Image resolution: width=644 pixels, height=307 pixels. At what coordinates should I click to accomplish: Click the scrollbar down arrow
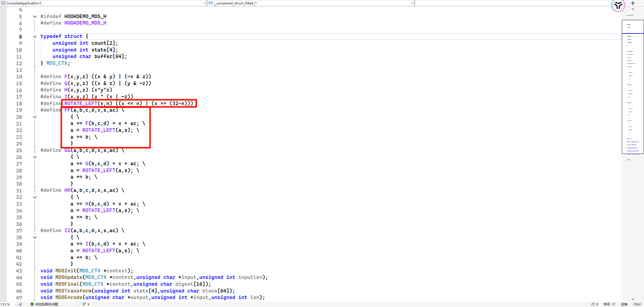[x=633, y=299]
